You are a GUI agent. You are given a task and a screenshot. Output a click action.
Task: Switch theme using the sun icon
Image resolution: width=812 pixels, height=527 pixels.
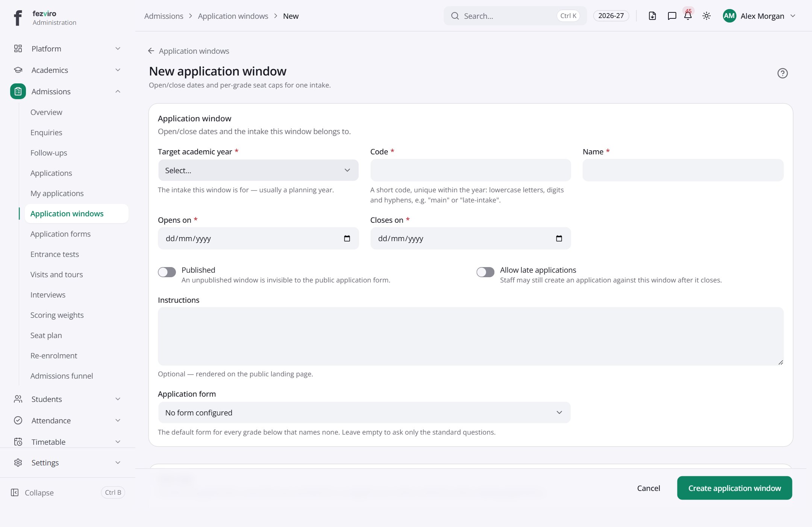(x=706, y=16)
